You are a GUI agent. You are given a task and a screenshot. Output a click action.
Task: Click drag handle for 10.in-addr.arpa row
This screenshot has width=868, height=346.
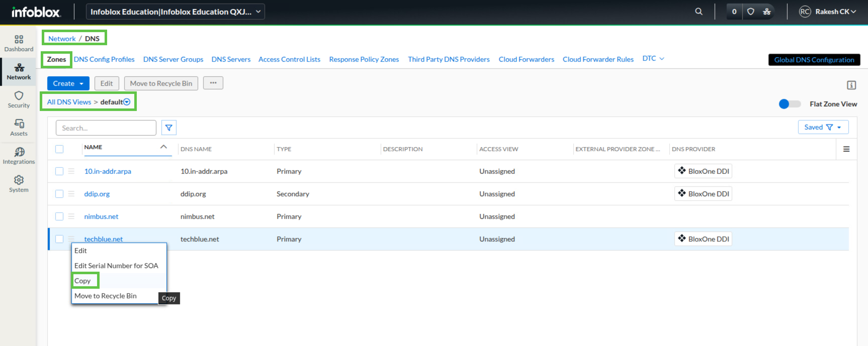point(71,171)
